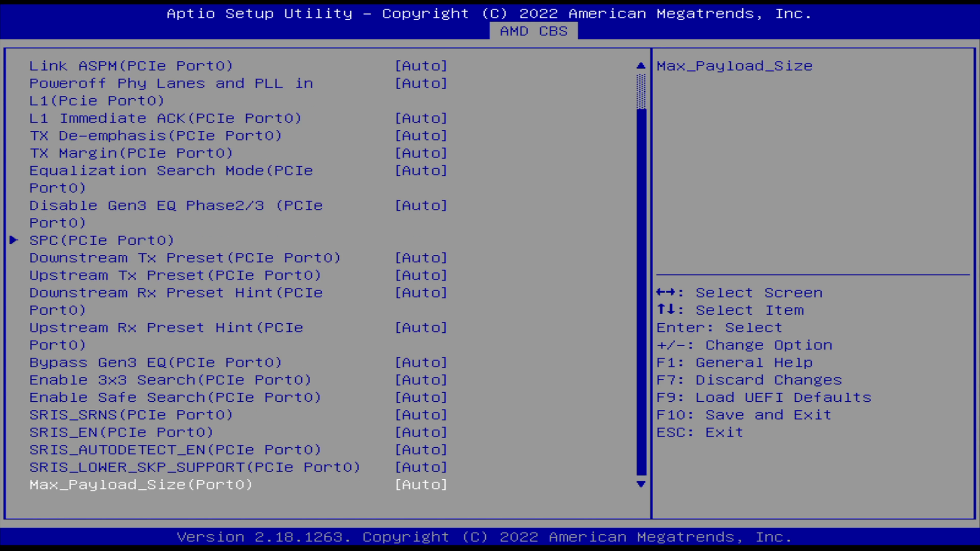Click the Select Item key hint
Viewport: 980px width, 551px height.
coord(730,310)
